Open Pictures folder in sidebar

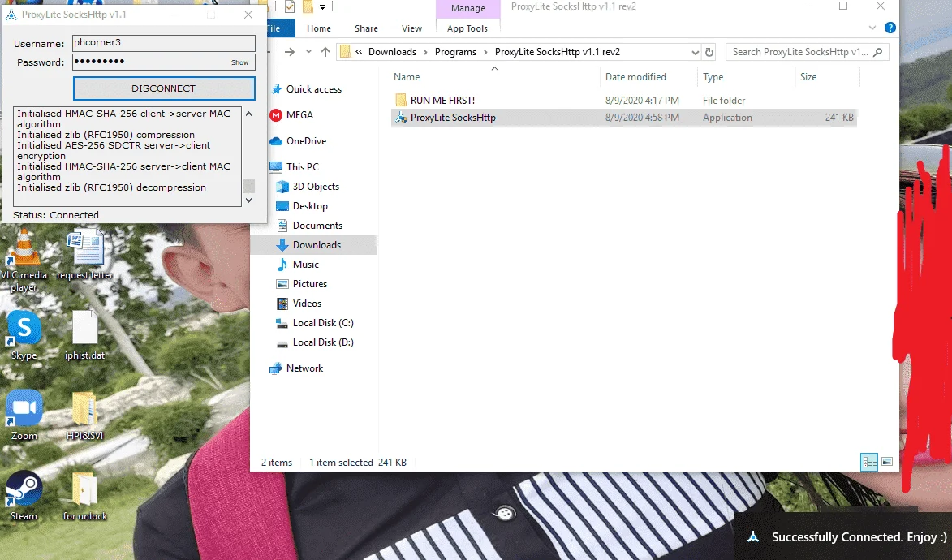tap(310, 283)
